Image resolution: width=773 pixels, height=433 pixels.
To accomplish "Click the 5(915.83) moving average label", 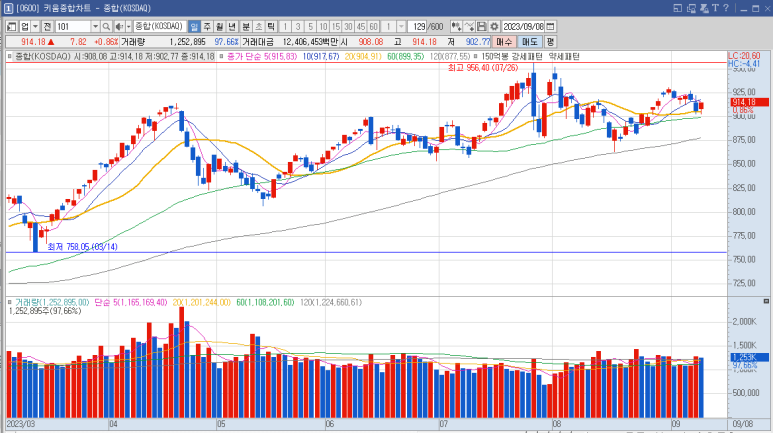I will click(x=281, y=57).
